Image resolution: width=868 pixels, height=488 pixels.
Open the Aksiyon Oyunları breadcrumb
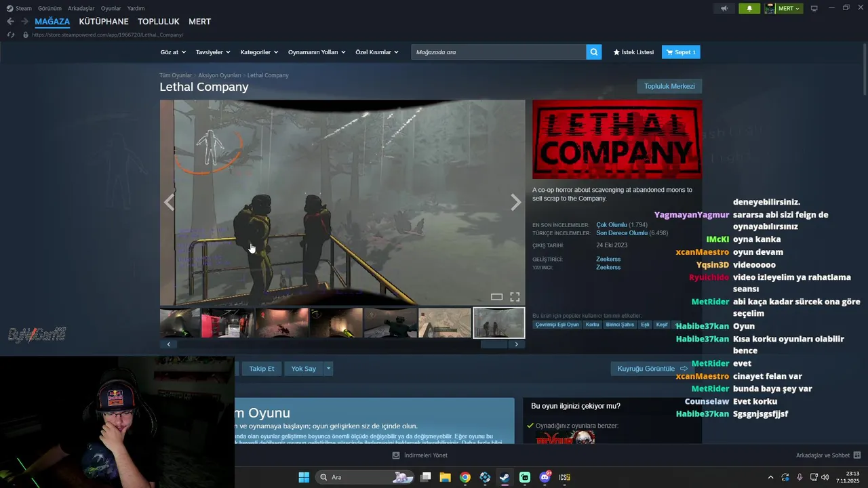(220, 75)
